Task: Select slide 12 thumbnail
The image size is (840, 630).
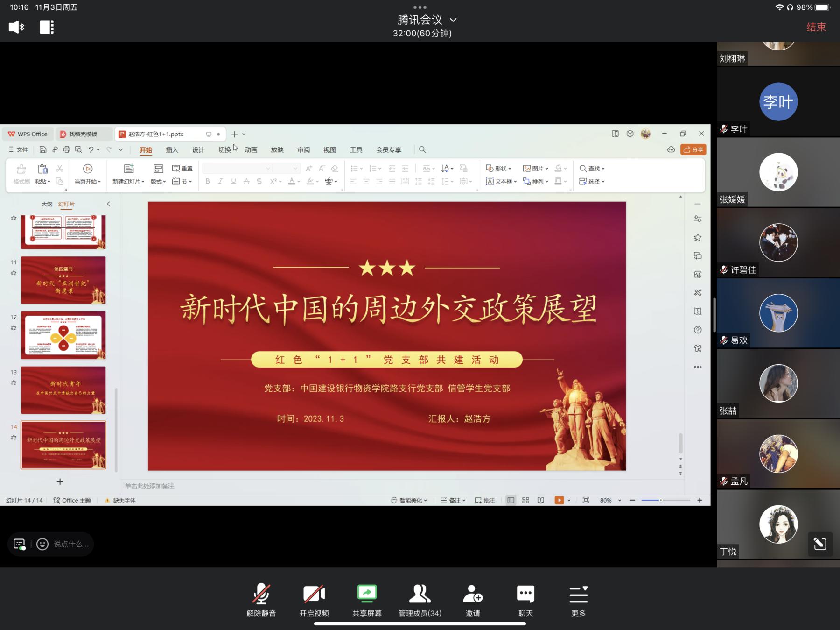Action: (63, 335)
